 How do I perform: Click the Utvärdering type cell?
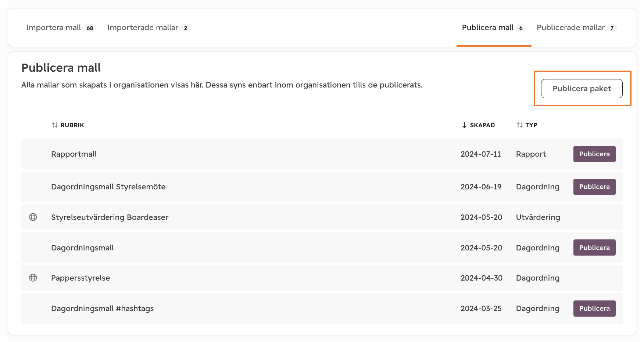(538, 217)
